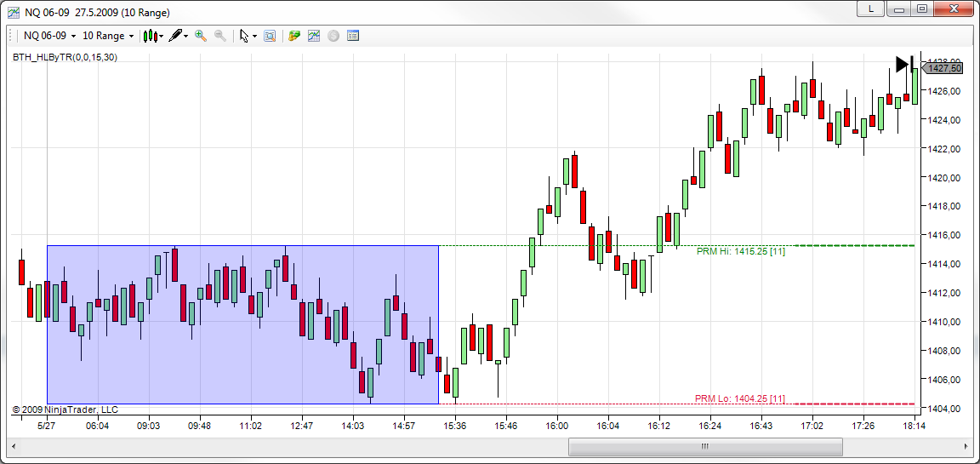Open the 10 Range interval dropdown

[x=108, y=37]
